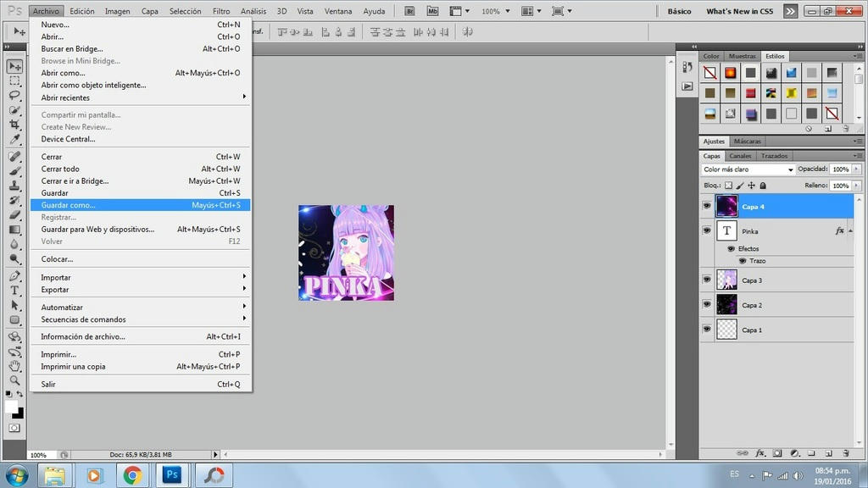The image size is (868, 488).
Task: Open the Edición menu
Action: tap(82, 11)
